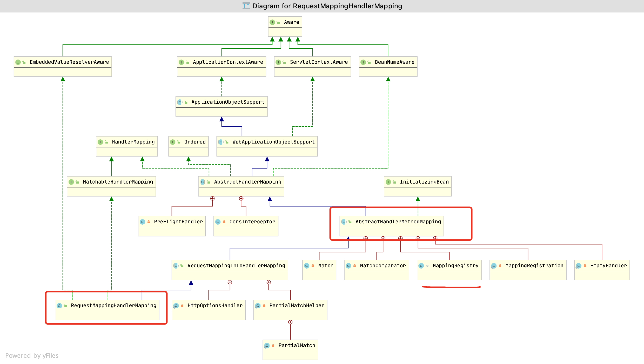
Task: Click the interface icon of InitializingBean
Action: [388, 182]
